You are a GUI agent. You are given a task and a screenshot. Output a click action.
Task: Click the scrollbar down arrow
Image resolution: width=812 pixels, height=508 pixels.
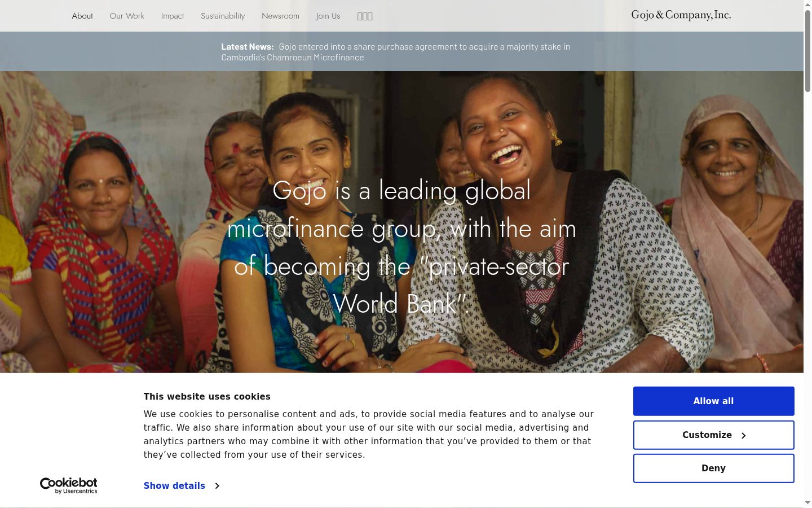pyautogui.click(x=807, y=502)
